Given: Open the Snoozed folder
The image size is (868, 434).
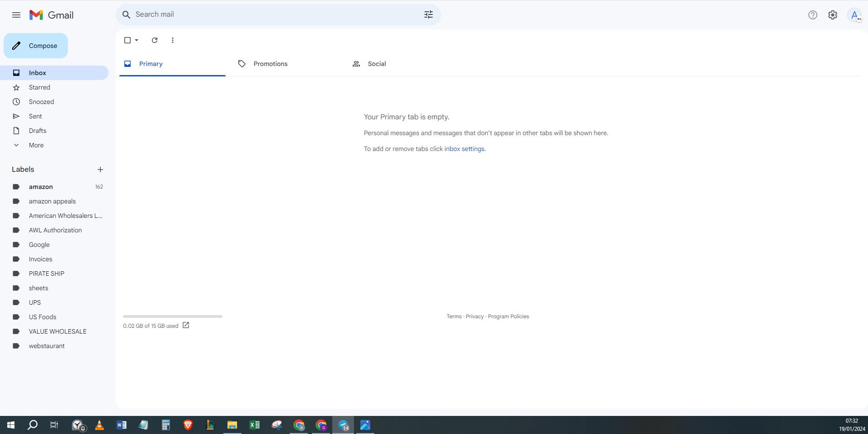Looking at the screenshot, I should tap(54, 102).
